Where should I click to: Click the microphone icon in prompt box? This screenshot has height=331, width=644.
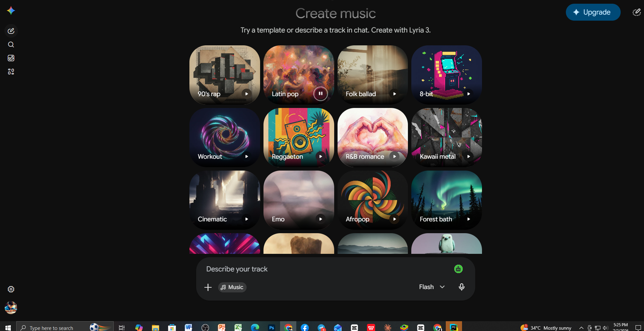(461, 287)
